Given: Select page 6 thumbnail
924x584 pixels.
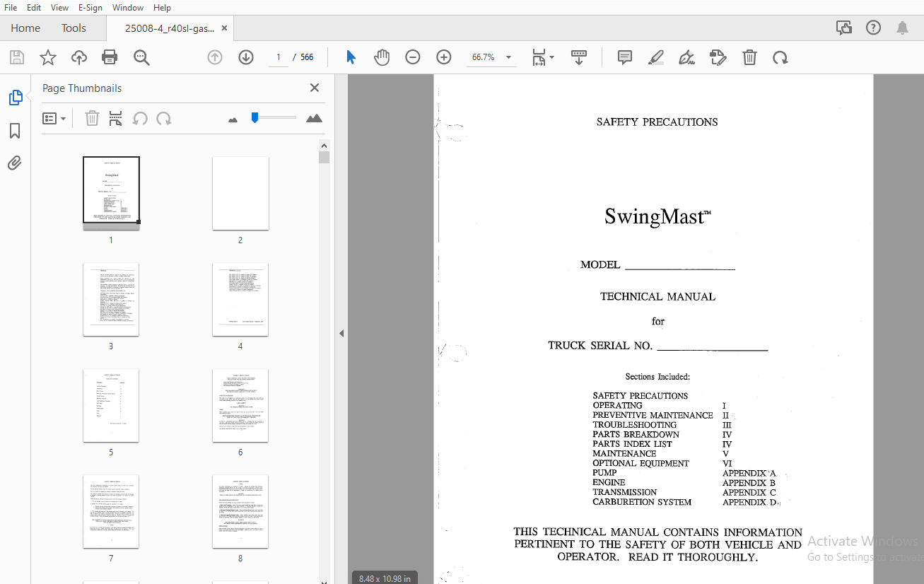Looking at the screenshot, I should 240,405.
